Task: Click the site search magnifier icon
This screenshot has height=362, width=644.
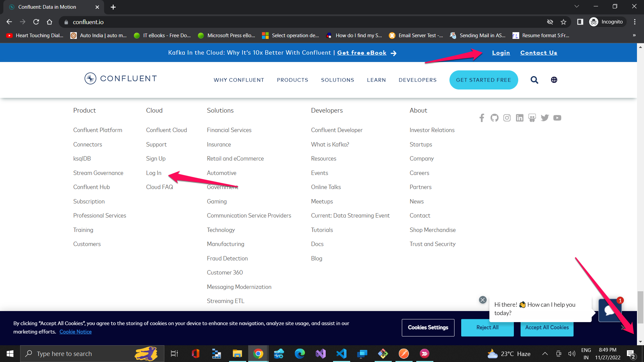Action: click(x=534, y=80)
